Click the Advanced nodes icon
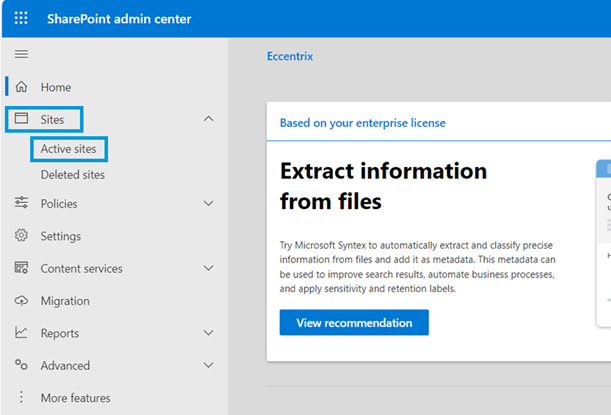This screenshot has width=611, height=415. 21,366
